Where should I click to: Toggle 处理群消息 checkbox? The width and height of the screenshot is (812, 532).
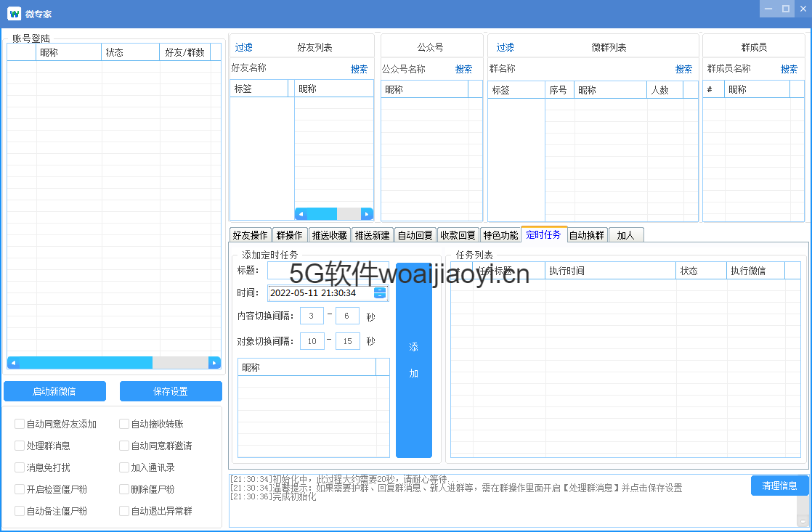click(x=20, y=446)
